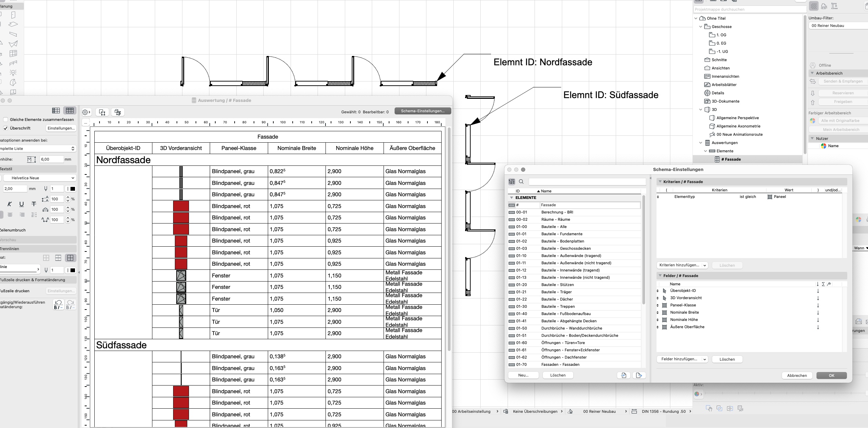This screenshot has width=868, height=428.
Task: Select the full grid Trennlinien icon
Action: pyautogui.click(x=70, y=258)
